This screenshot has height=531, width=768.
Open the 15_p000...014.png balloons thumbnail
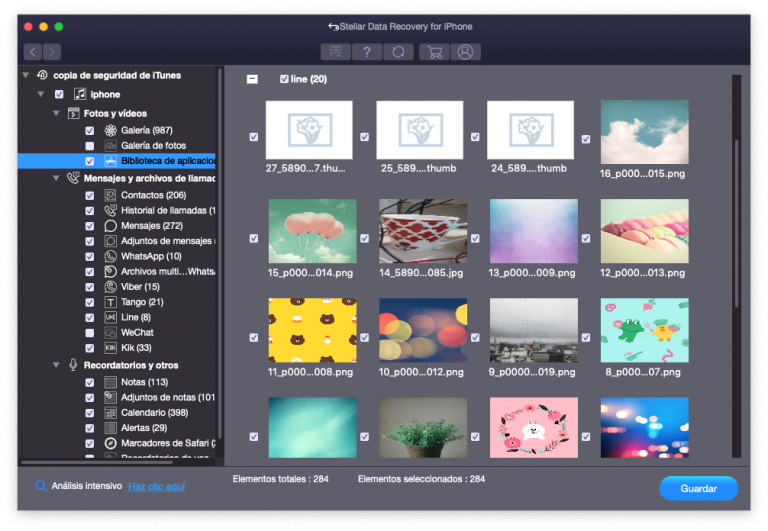click(312, 231)
